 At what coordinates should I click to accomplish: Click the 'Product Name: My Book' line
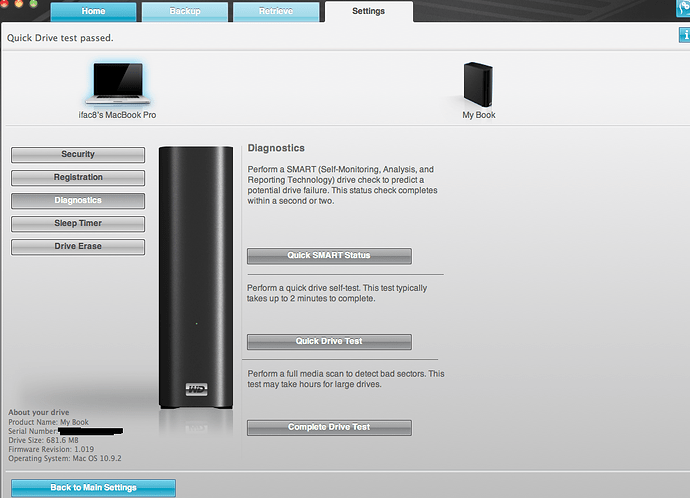click(x=48, y=422)
